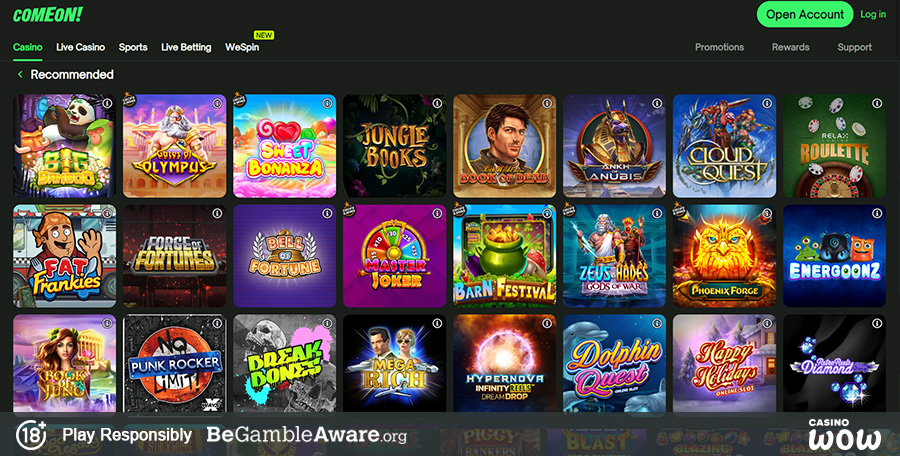900x456 pixels.
Task: Click the Log in link
Action: click(x=873, y=14)
